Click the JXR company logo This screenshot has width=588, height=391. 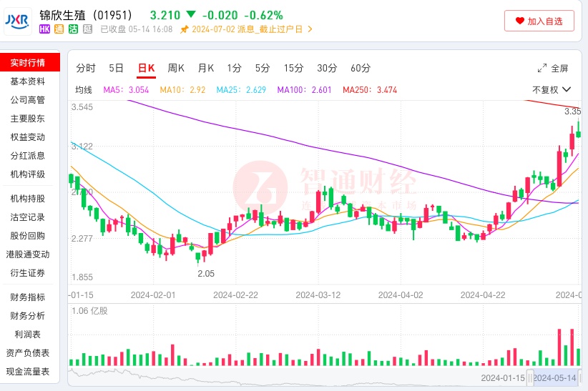point(17,21)
